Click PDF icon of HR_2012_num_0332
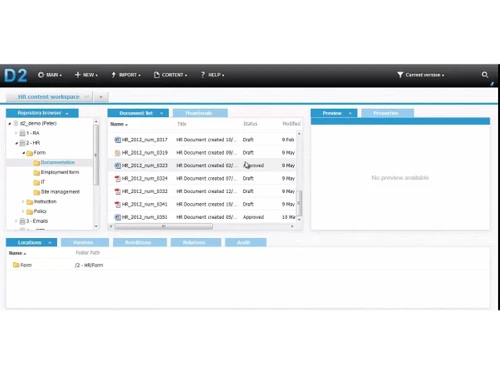The height and width of the screenshot is (375, 500). [x=117, y=191]
